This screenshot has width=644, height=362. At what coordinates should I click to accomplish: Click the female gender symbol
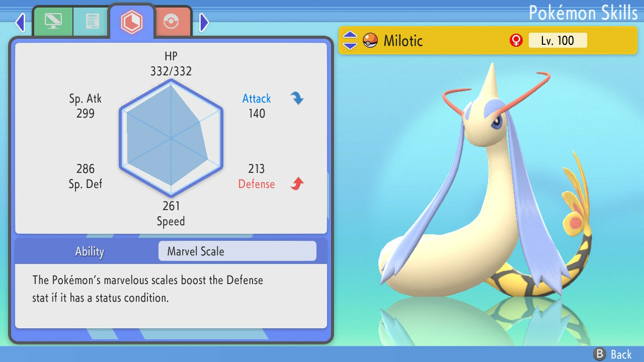516,40
